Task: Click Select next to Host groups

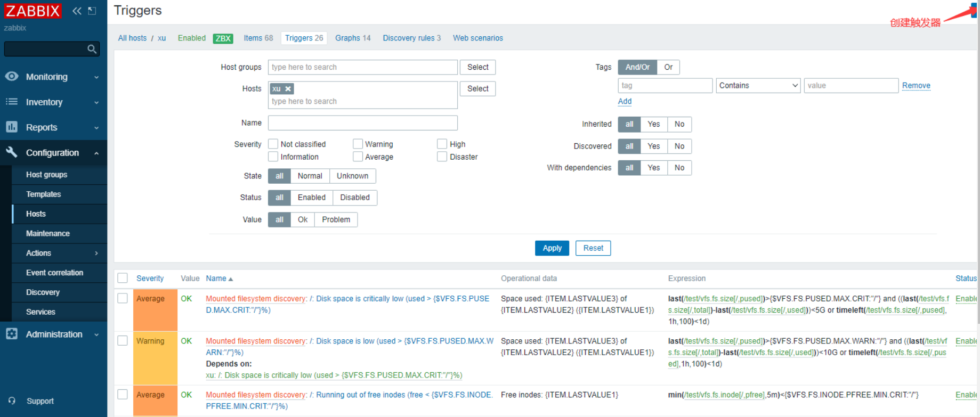Action: (x=477, y=67)
